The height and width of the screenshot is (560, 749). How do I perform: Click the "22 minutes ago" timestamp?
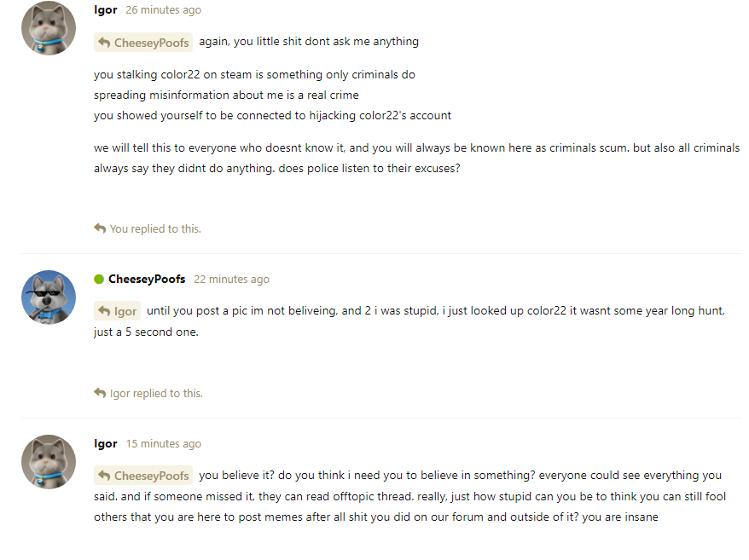231,280
